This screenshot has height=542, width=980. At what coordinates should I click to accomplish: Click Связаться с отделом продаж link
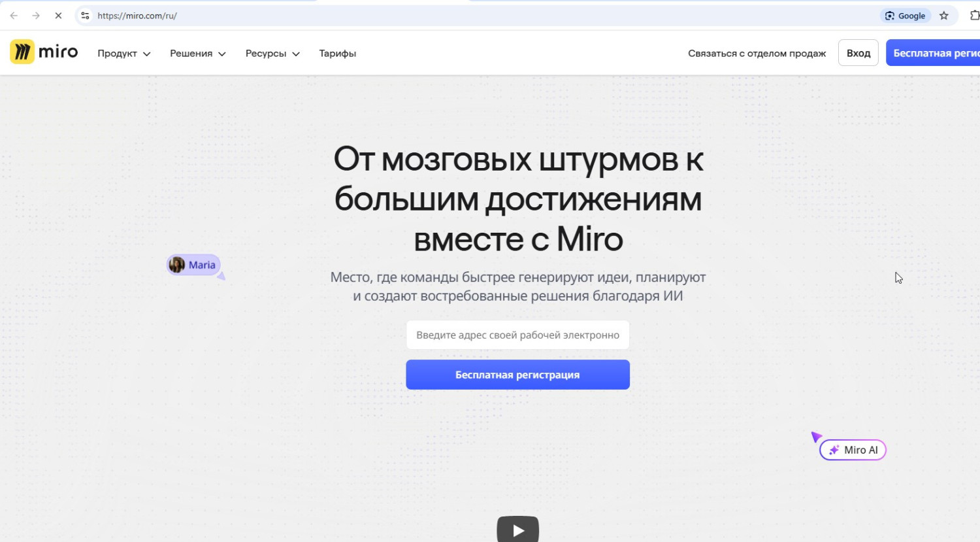[757, 54]
